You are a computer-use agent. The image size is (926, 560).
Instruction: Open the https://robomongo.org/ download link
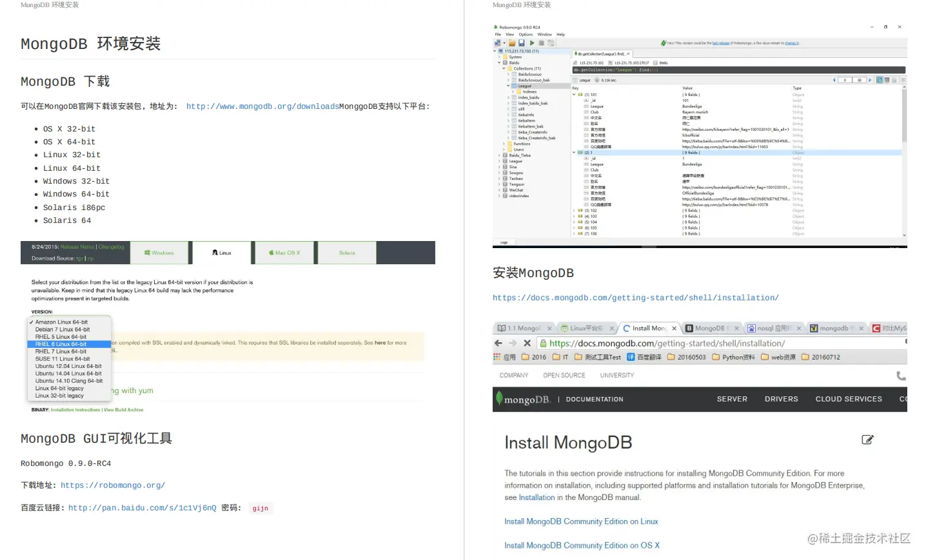[113, 485]
